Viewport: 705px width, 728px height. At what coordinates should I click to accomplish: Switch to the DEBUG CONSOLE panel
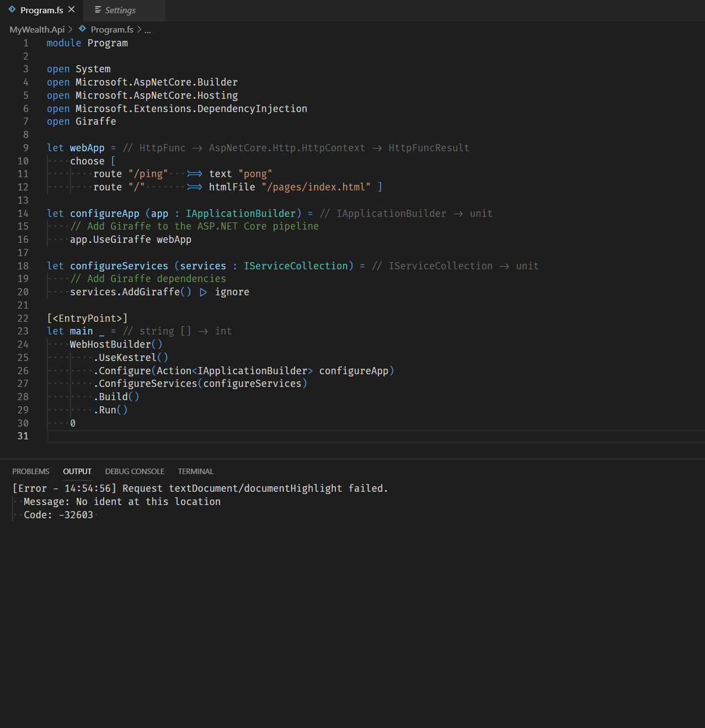[134, 471]
